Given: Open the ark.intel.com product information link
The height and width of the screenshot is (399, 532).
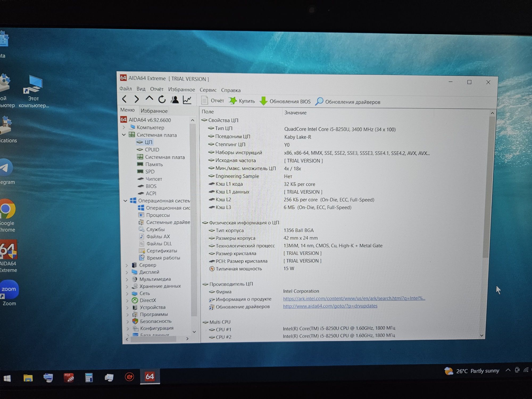Looking at the screenshot, I should coord(354,298).
